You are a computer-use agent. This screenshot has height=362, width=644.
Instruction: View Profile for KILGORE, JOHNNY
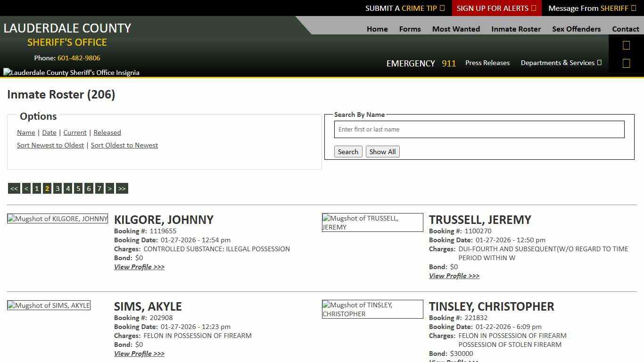click(139, 267)
